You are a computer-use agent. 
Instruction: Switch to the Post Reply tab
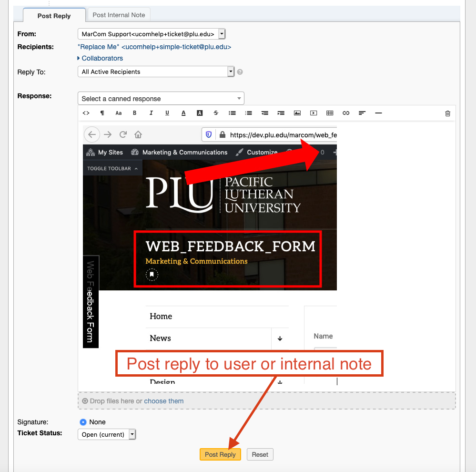point(54,16)
